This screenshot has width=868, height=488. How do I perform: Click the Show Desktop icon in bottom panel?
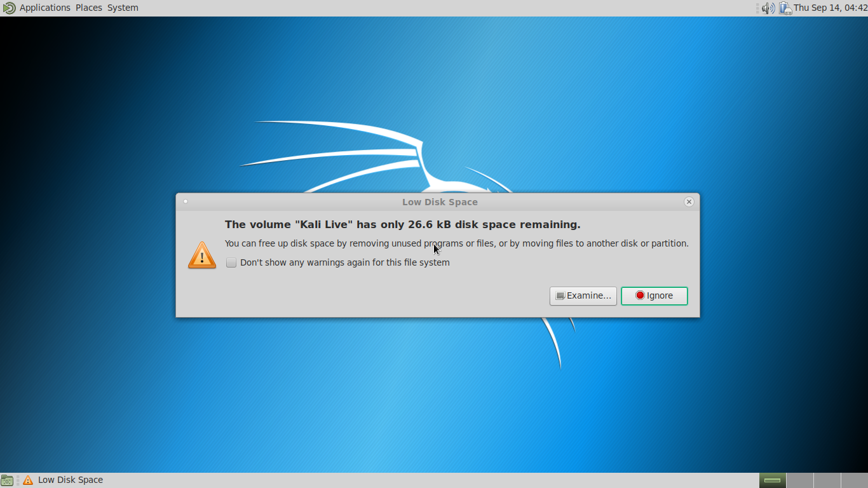7,480
